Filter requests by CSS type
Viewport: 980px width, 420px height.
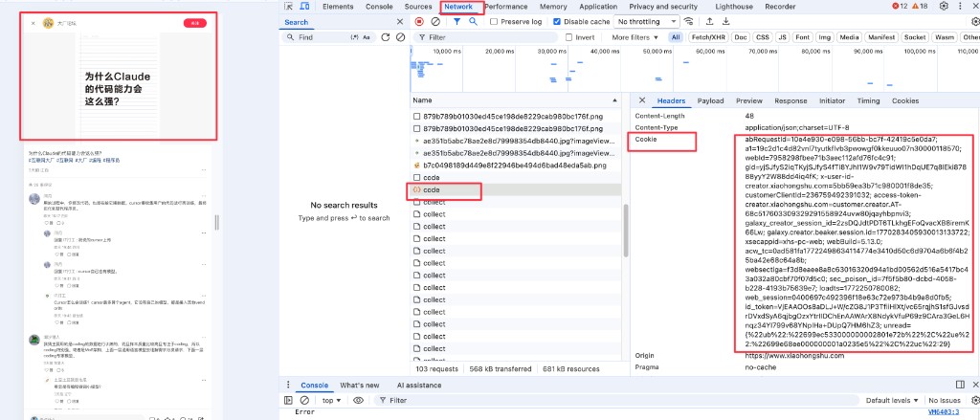(762, 37)
